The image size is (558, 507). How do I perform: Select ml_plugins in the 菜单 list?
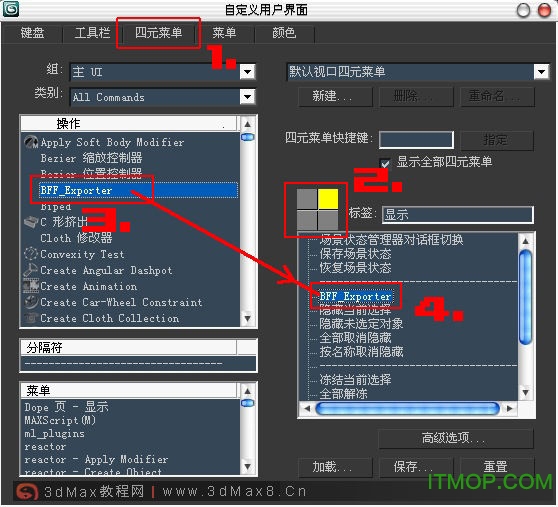click(54, 433)
